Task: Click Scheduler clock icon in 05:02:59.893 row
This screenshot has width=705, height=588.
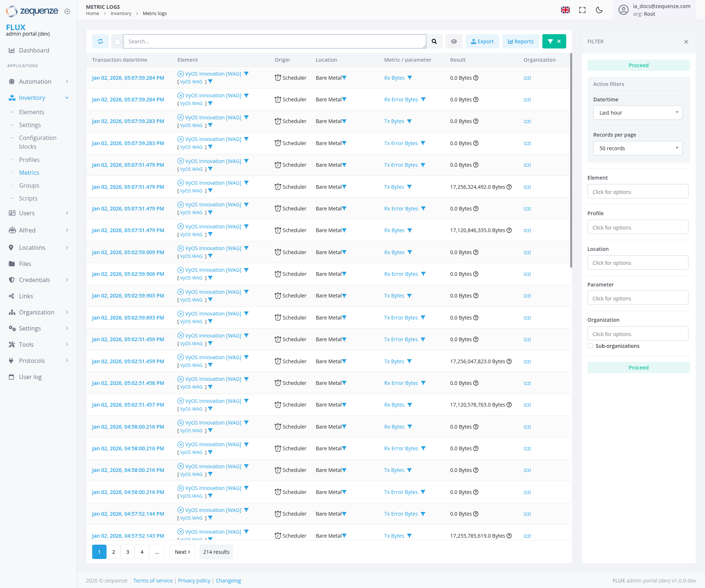Action: 278,318
